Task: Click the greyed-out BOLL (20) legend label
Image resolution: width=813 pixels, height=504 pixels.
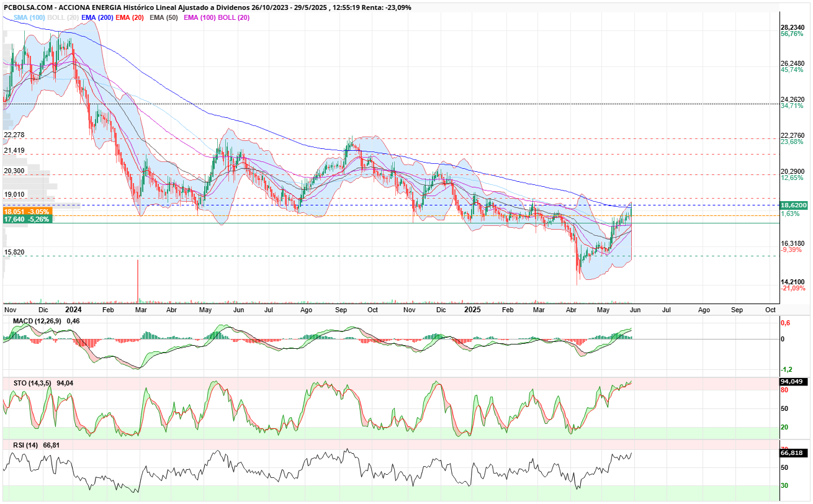Action: [63, 17]
